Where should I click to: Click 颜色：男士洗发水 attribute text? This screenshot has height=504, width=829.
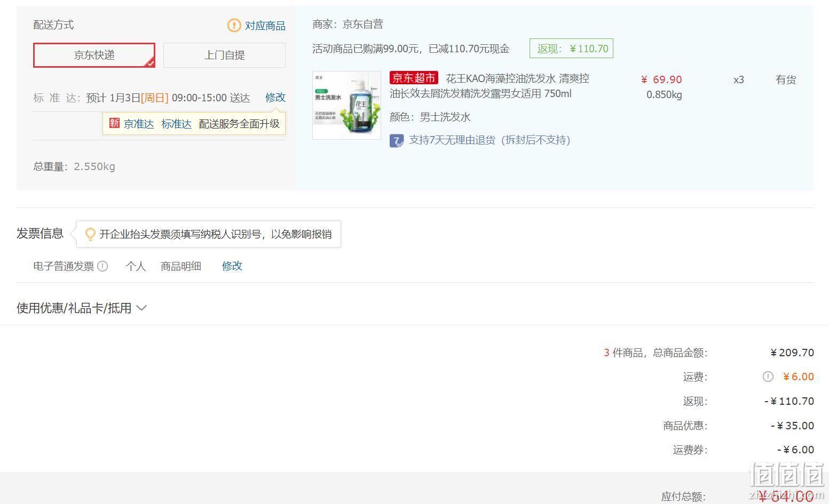tap(430, 117)
